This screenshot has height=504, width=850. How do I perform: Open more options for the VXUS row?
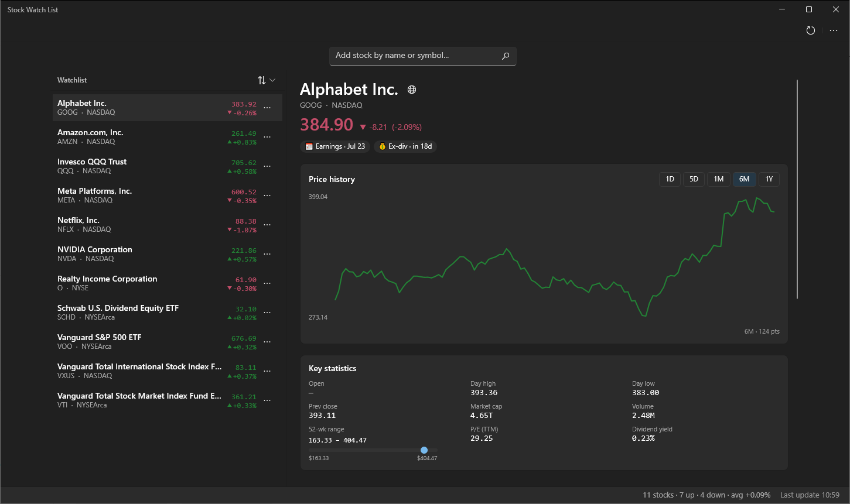267,371
